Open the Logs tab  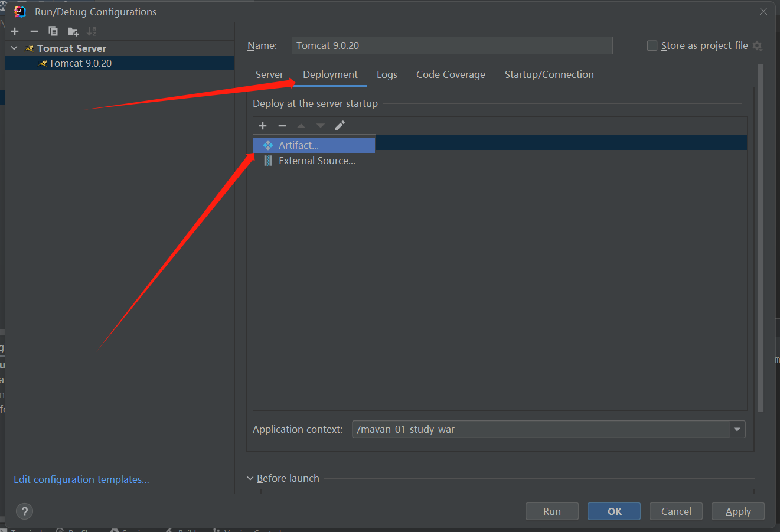click(387, 74)
